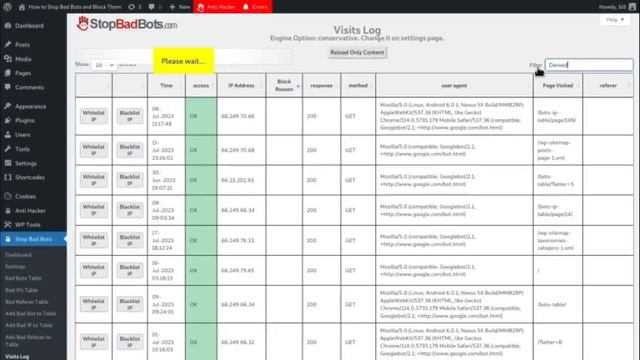This screenshot has width=640, height=360.
Task: Click the Reload Only Content button
Action: pos(357,53)
